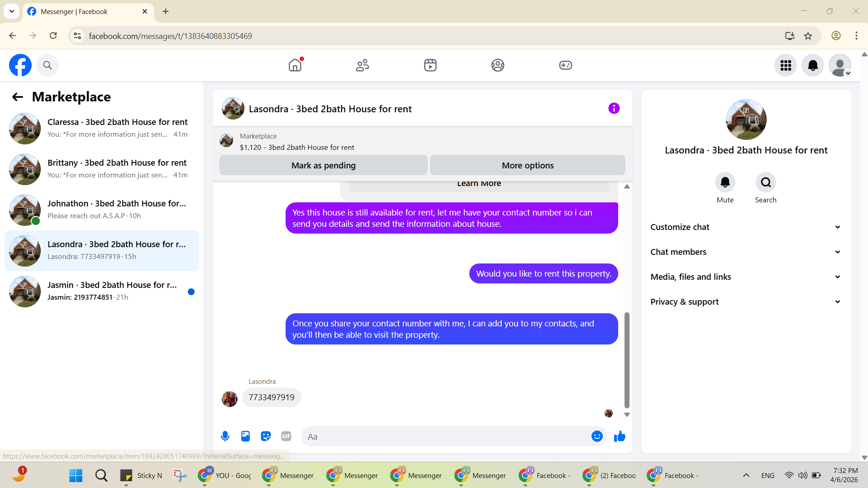Click the 'Would you like to rent this property.' message
The height and width of the screenshot is (488, 868).
point(544,274)
